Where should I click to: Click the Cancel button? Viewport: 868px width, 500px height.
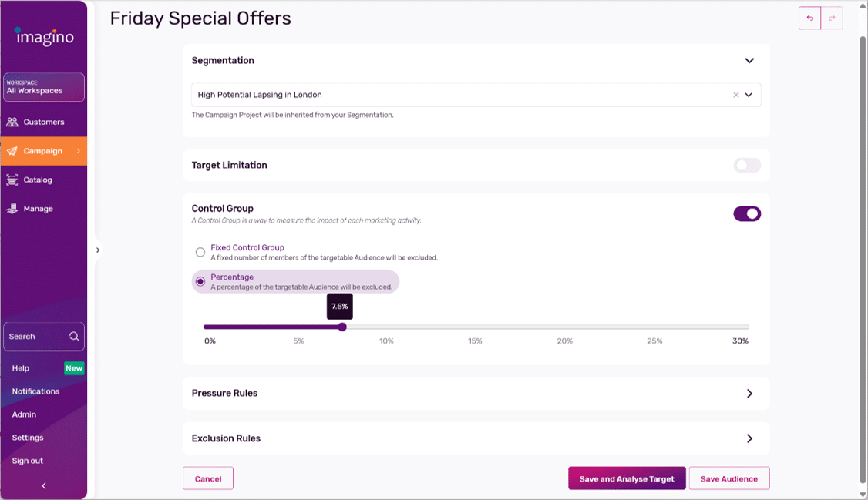tap(208, 478)
